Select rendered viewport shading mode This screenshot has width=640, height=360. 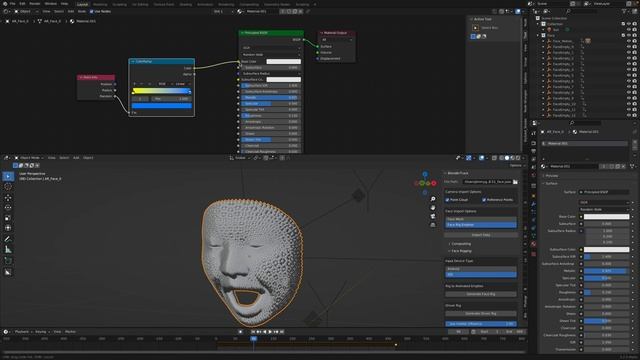(518, 158)
